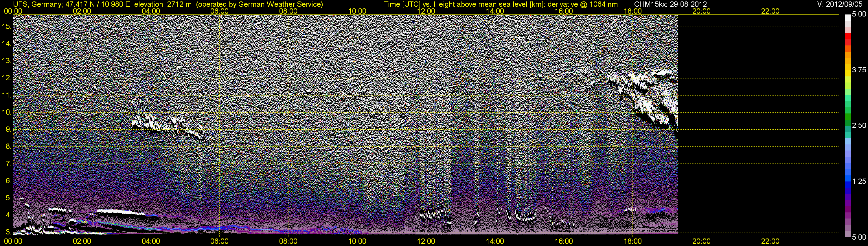Pick the green segment of the colorbar

coord(848,117)
